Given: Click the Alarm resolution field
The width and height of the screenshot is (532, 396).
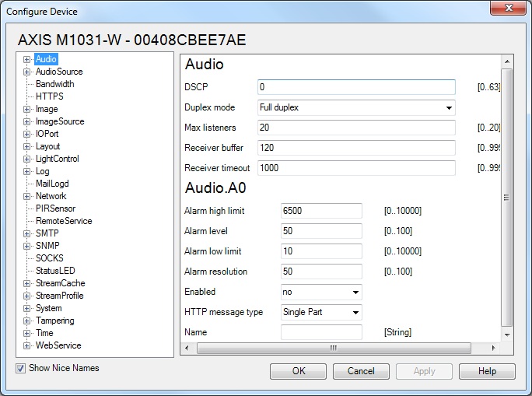Looking at the screenshot, I should click(x=321, y=272).
